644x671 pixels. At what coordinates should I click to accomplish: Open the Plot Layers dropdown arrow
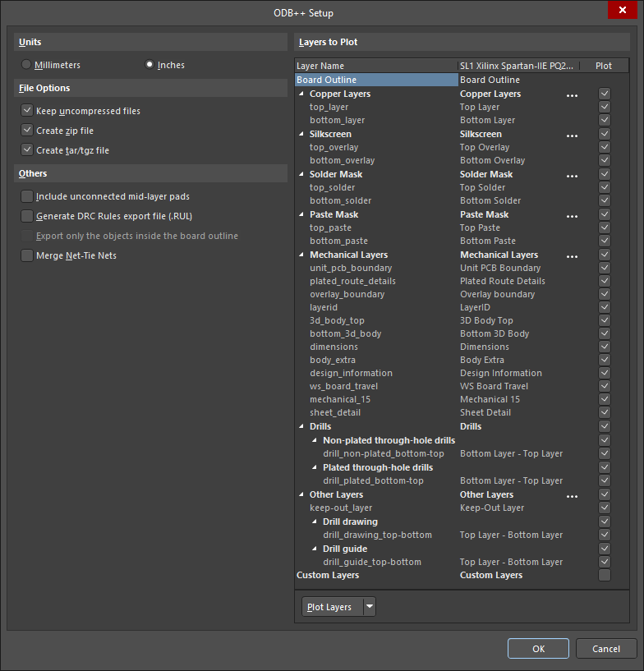click(370, 606)
